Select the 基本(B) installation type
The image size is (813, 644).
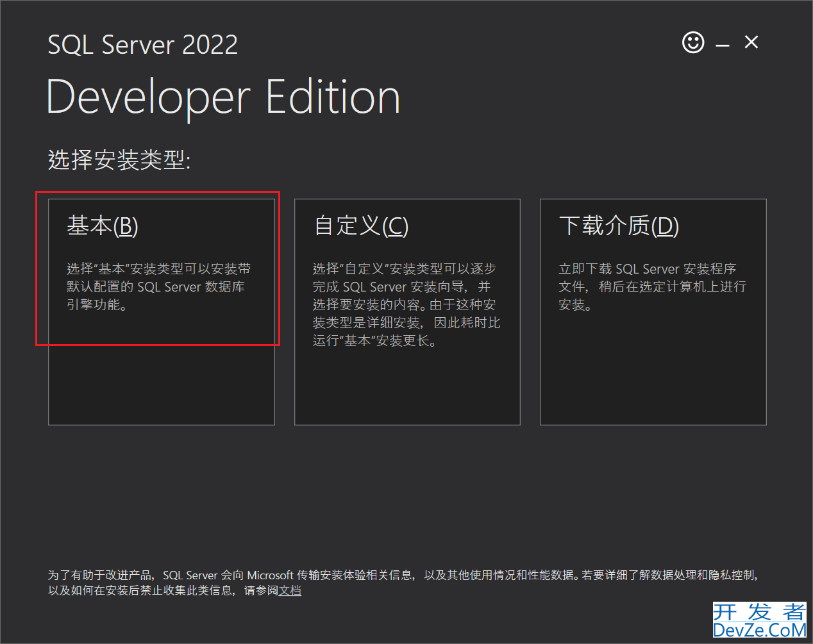click(x=162, y=312)
